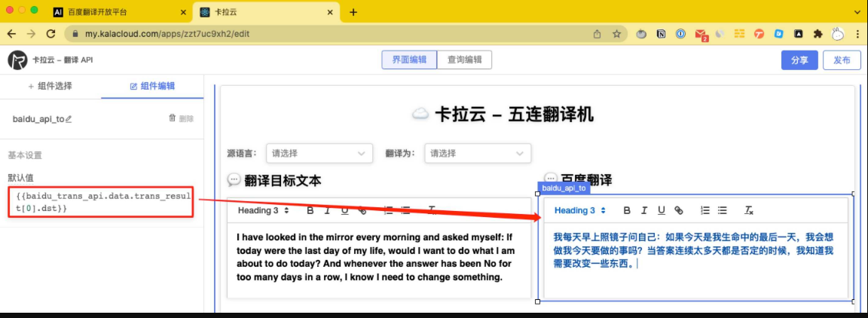This screenshot has width=868, height=318.
Task: Click the blue square extension icon
Action: pos(779,34)
